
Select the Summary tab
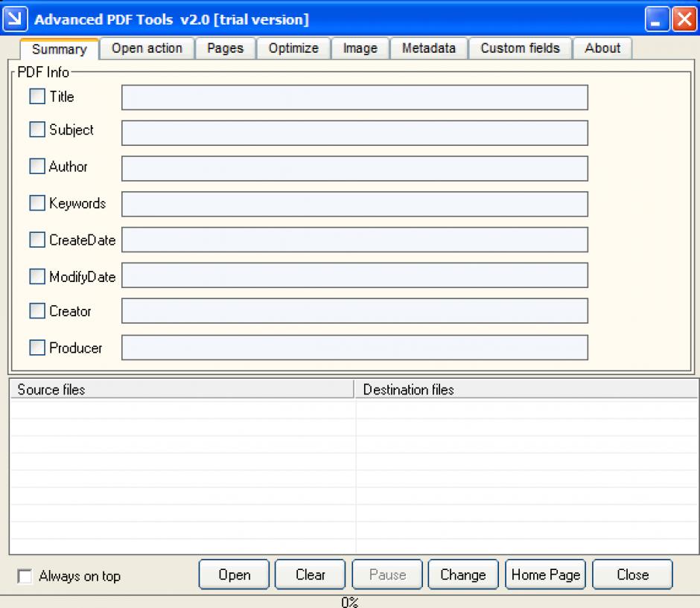(x=60, y=48)
